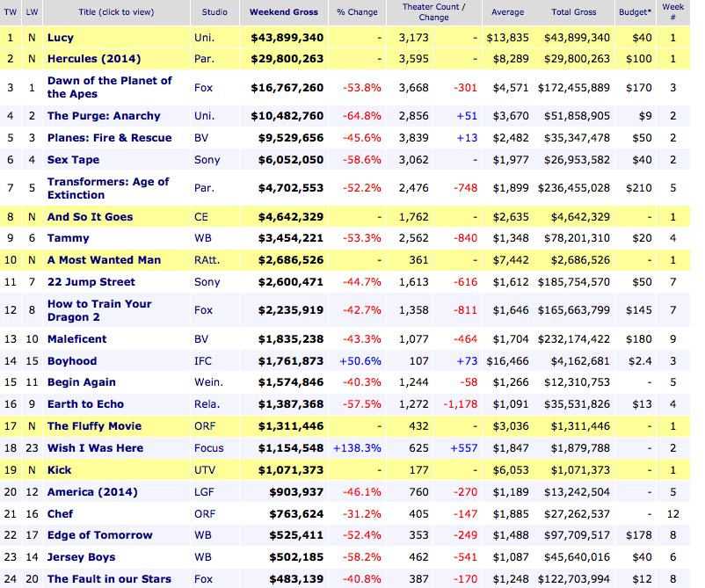Image resolution: width=705 pixels, height=588 pixels.
Task: Open the Chef title link
Action: click(61, 514)
